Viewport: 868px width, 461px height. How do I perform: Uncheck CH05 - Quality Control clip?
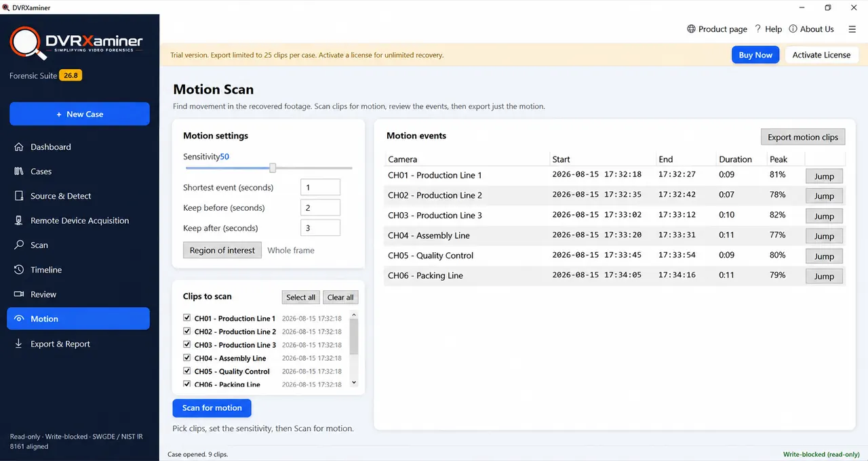[187, 371]
